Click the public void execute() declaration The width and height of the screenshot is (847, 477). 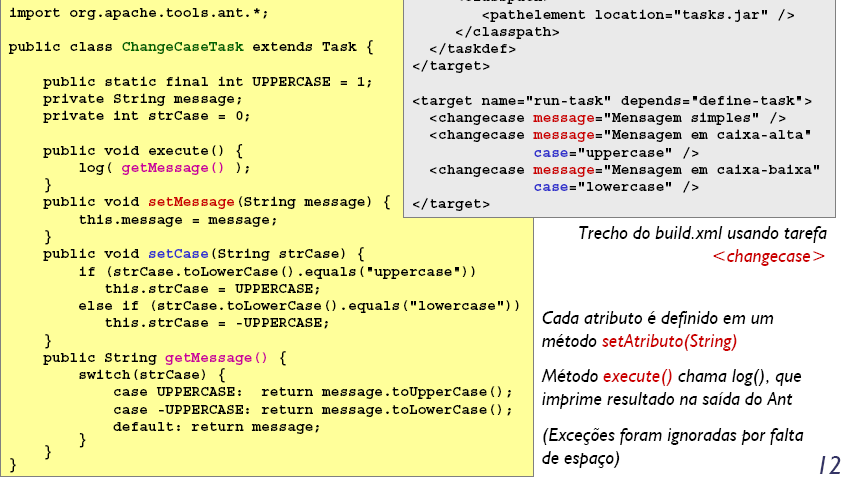pyautogui.click(x=143, y=150)
